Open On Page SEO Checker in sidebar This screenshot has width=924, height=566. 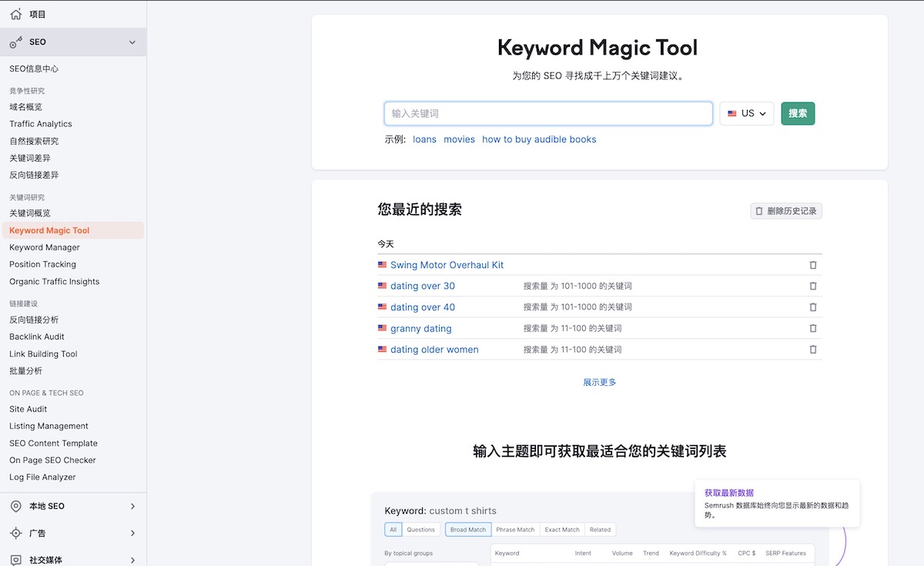pos(52,460)
